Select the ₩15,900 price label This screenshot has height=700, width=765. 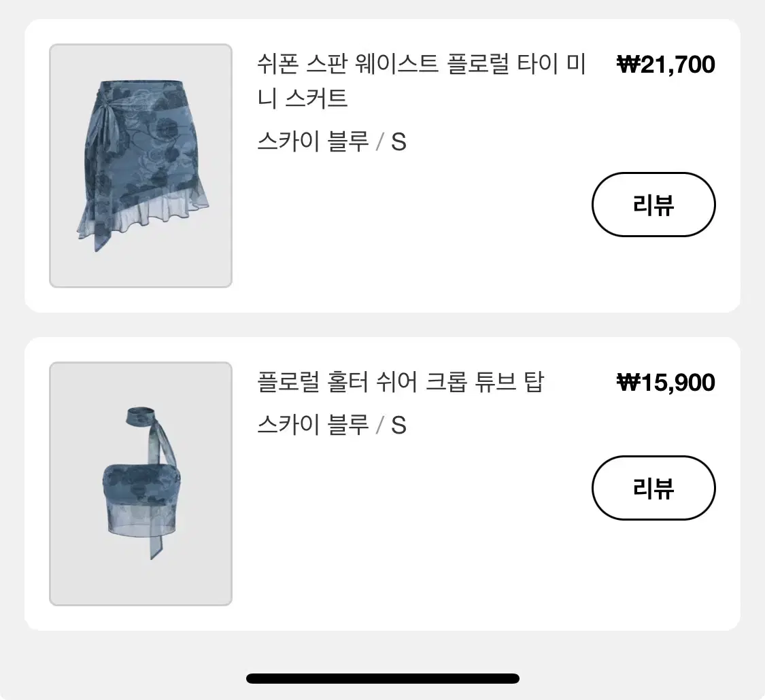[666, 382]
